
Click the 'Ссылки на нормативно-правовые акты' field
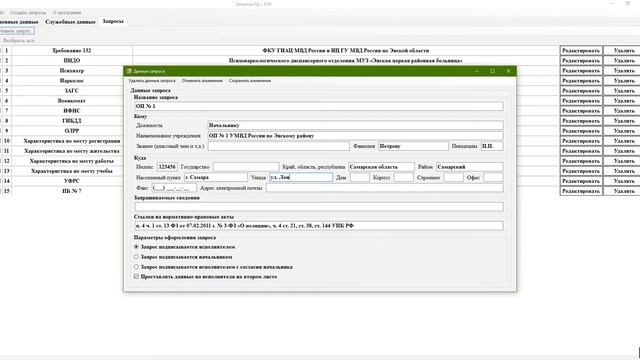[x=319, y=226]
